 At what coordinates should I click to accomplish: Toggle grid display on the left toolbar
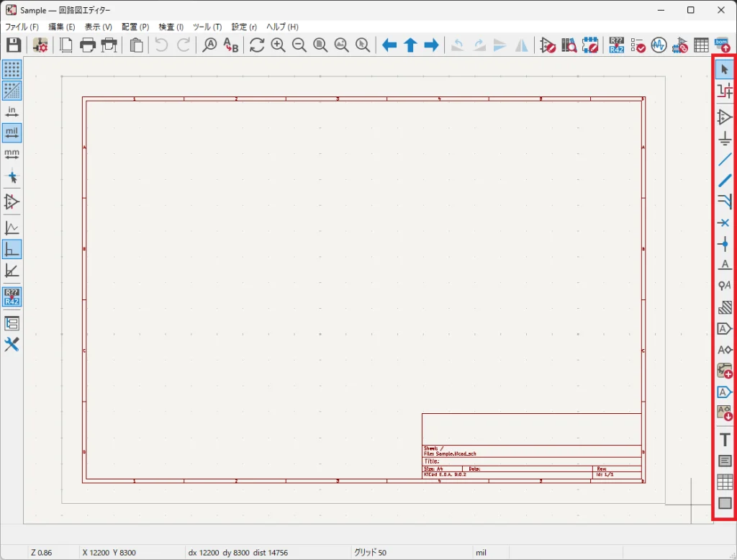pyautogui.click(x=12, y=69)
